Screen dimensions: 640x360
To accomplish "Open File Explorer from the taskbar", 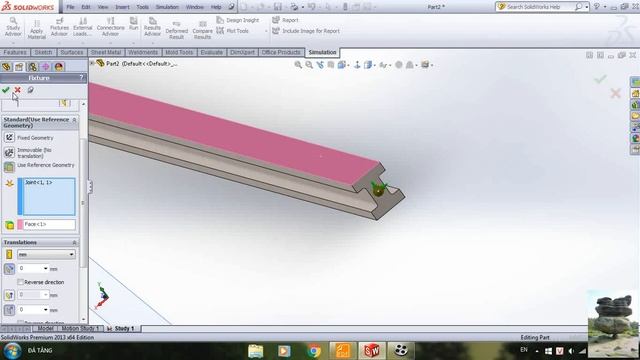I will tap(256, 351).
